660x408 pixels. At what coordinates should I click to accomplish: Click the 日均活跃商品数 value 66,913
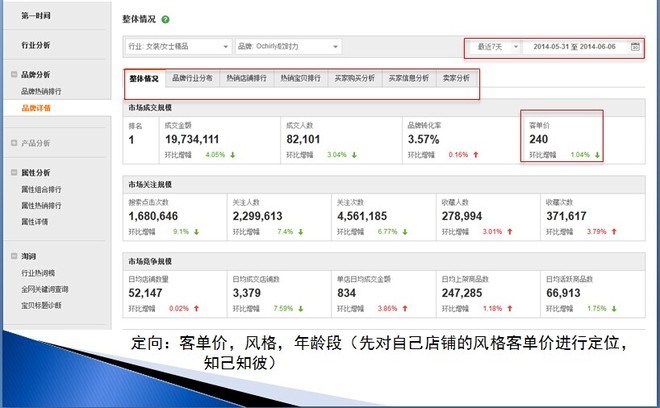point(563,293)
